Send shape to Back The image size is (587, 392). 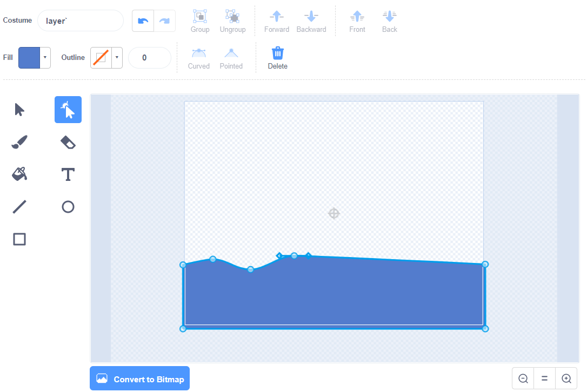point(389,21)
